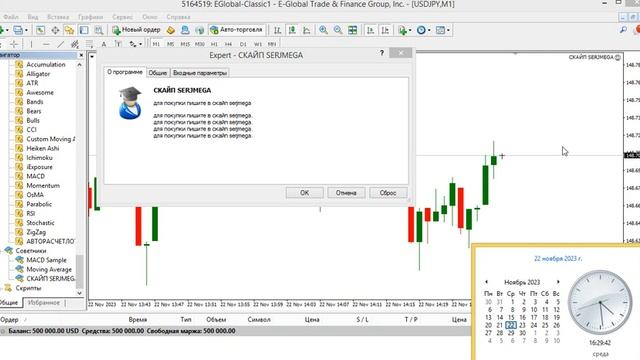Zoom in on the chart
Screen dimensions: 640x360
click(x=323, y=30)
